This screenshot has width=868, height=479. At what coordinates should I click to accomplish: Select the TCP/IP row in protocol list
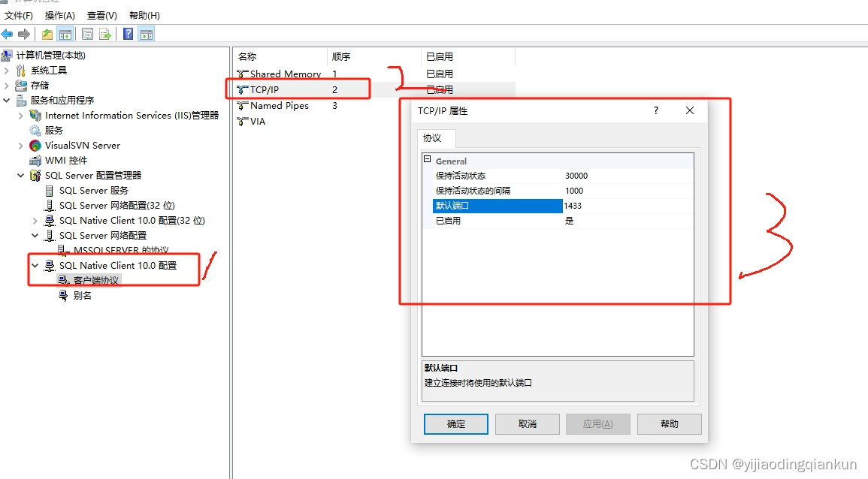(x=375, y=89)
